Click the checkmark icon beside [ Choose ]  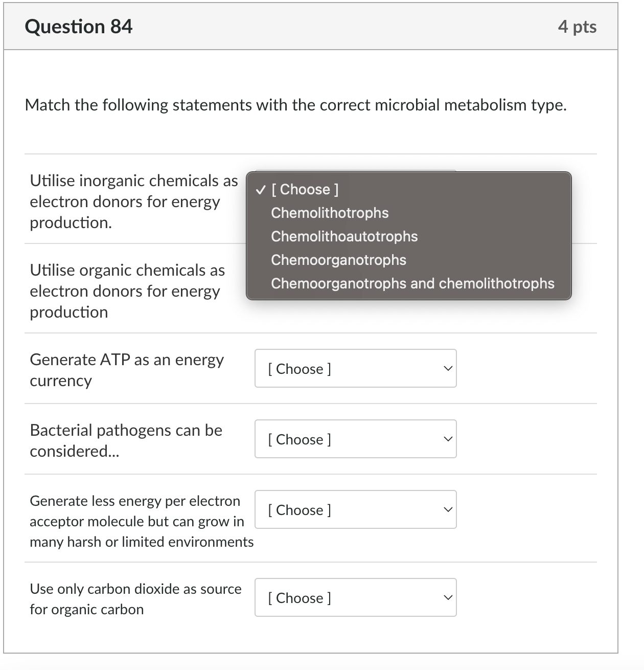click(x=260, y=189)
